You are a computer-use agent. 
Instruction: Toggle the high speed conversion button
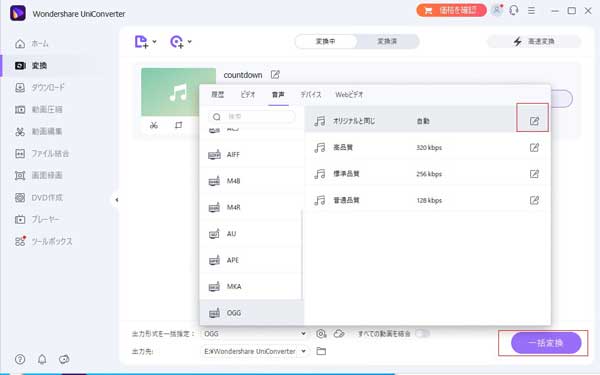[534, 41]
